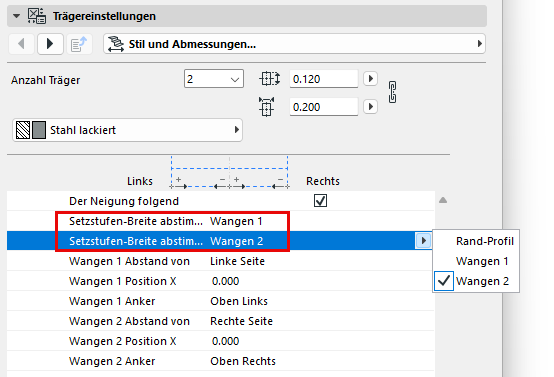554x377 pixels.
Task: Select the Wangen 1 Position X row
Action: coord(220,281)
